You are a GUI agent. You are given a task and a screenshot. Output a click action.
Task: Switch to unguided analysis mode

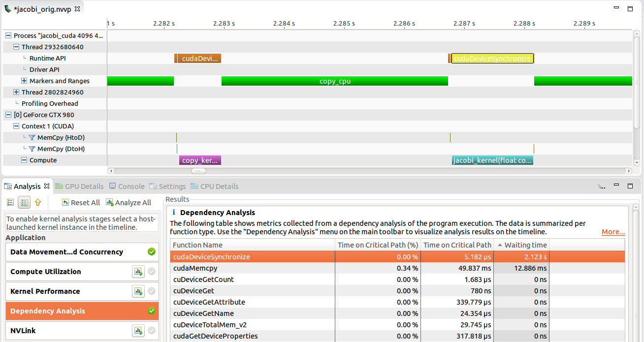[x=24, y=202]
